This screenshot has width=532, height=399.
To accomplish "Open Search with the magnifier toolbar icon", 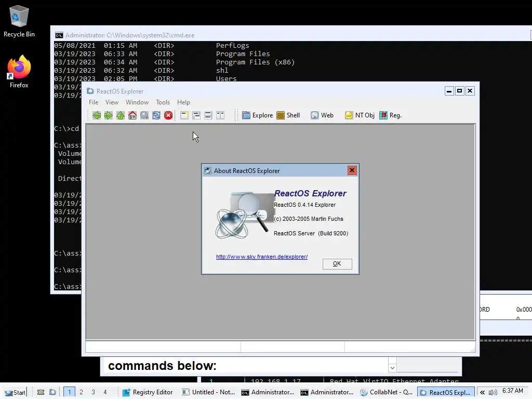I will click(x=144, y=115).
